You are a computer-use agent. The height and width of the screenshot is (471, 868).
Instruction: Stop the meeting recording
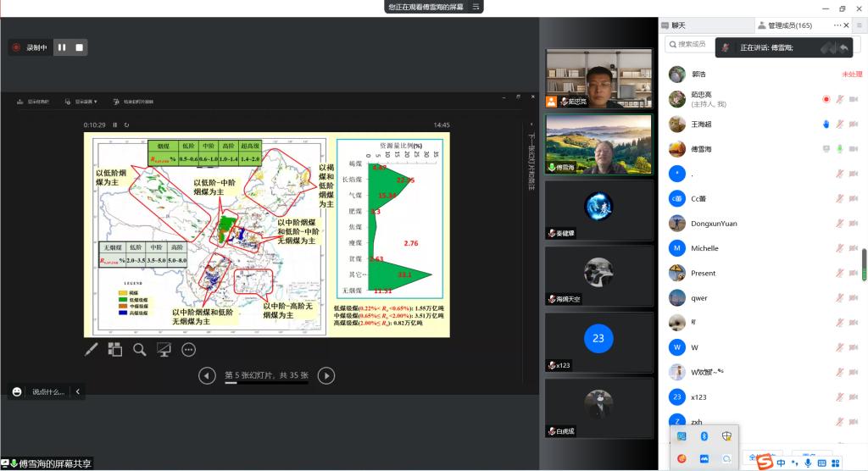80,47
